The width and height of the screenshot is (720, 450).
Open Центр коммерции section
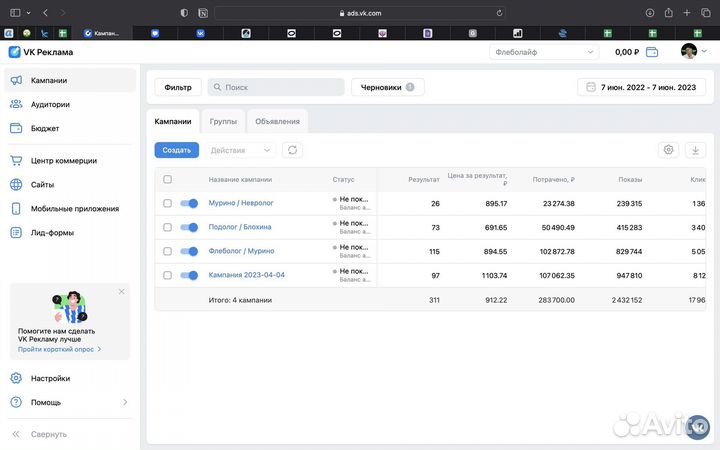pos(64,160)
